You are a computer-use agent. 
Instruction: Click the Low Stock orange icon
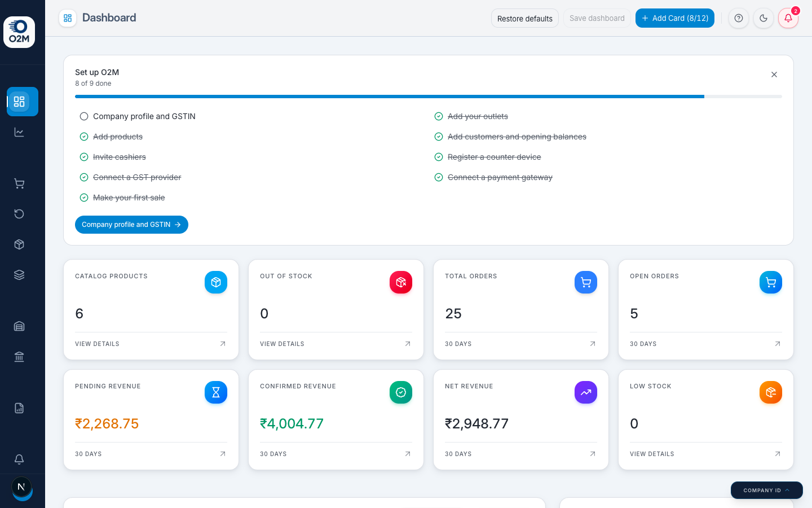(x=771, y=392)
